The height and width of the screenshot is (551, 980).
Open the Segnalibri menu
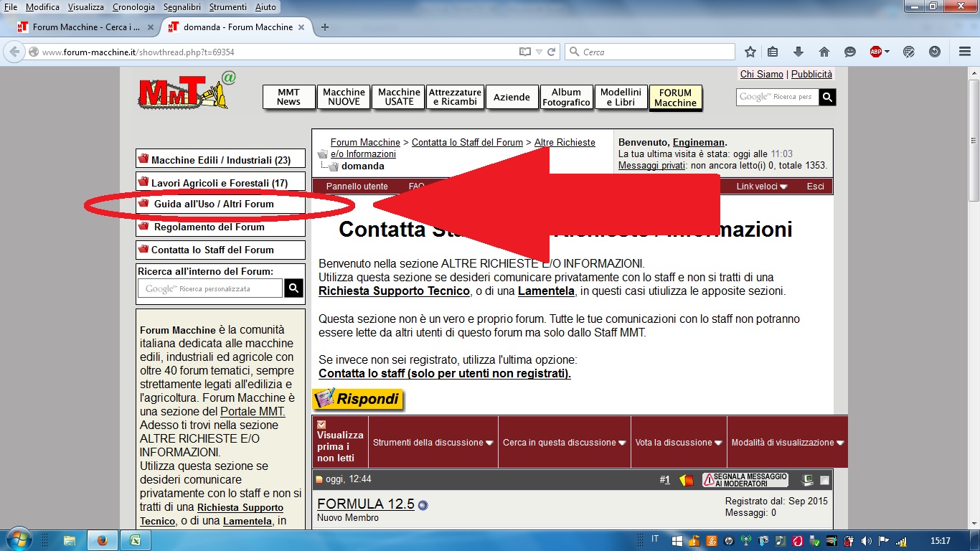pos(182,7)
